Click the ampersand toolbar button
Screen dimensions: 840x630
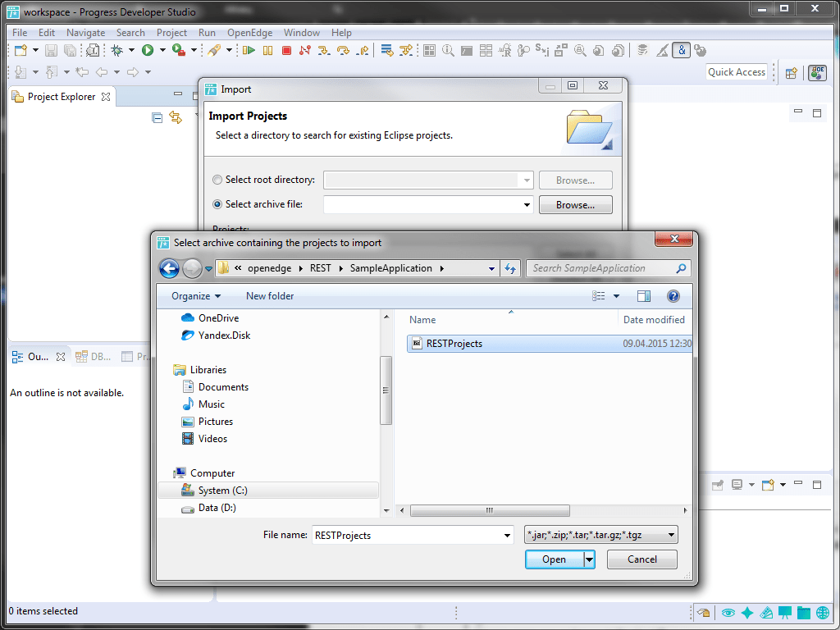pos(682,50)
